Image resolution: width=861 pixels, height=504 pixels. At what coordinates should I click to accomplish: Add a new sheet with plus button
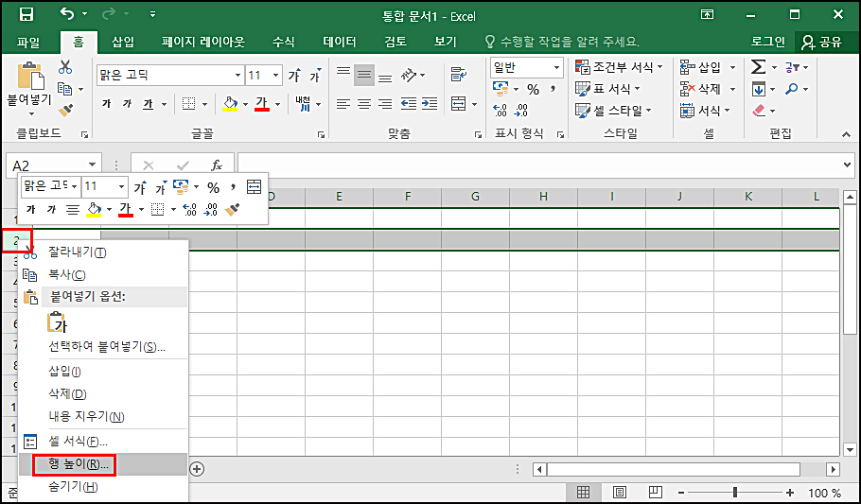197,469
